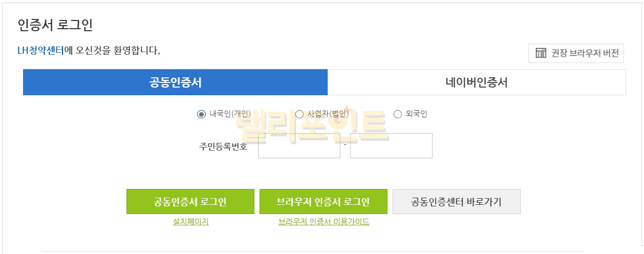This screenshot has width=644, height=254.
Task: Click the blue LH청약센터 text
Action: click(40, 51)
